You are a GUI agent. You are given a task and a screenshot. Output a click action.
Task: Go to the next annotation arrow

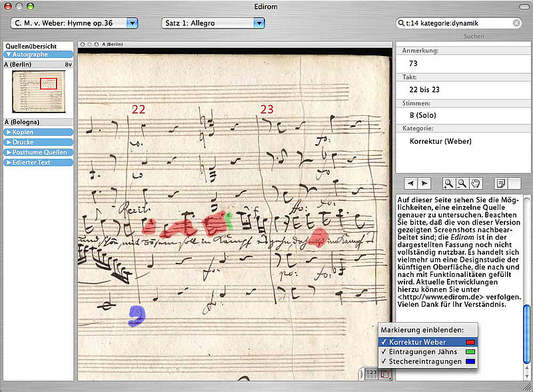click(424, 183)
